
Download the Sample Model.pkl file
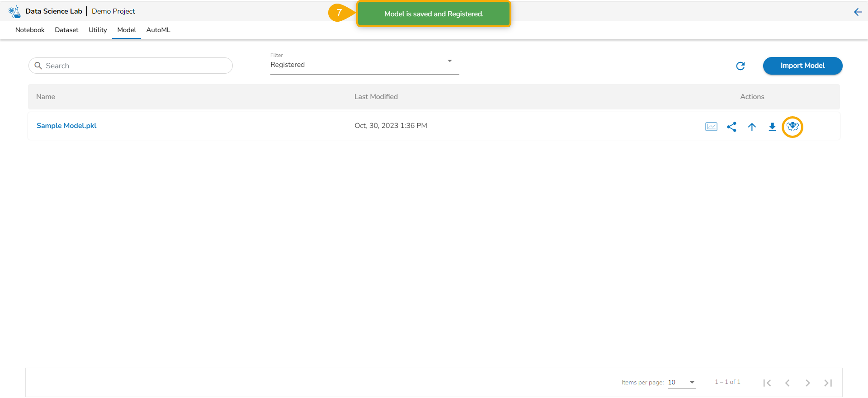coord(772,127)
